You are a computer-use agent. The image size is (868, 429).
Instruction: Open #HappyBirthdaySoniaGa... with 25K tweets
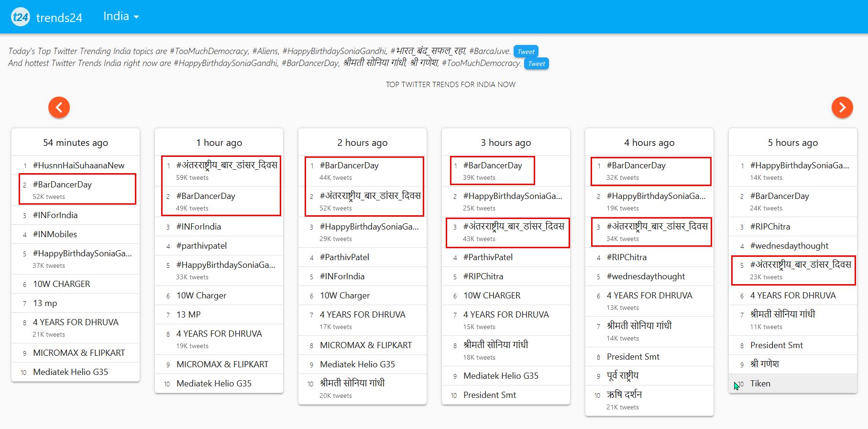pyautogui.click(x=513, y=196)
